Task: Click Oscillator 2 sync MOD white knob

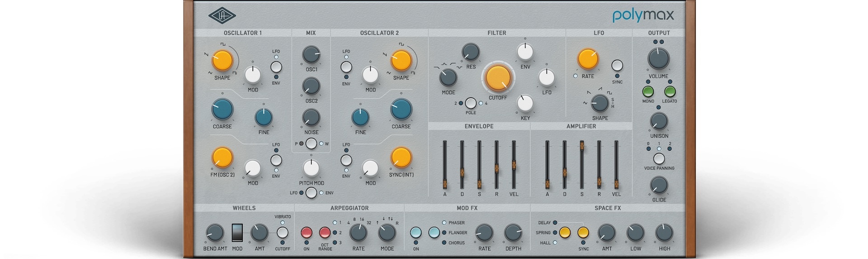Action: coord(370,168)
